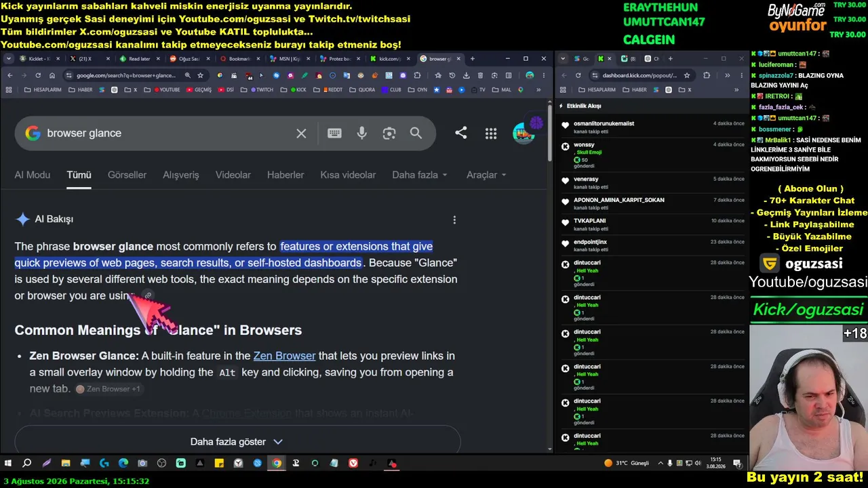
Task: Open the Zen Browser +1 source chip
Action: pyautogui.click(x=108, y=389)
